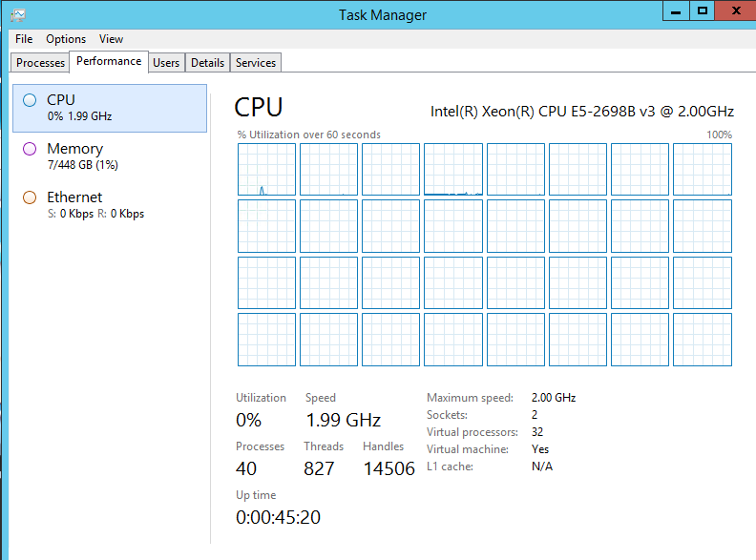Click the Ethernet circle icon in sidebar
756x560 pixels.
coord(29,197)
